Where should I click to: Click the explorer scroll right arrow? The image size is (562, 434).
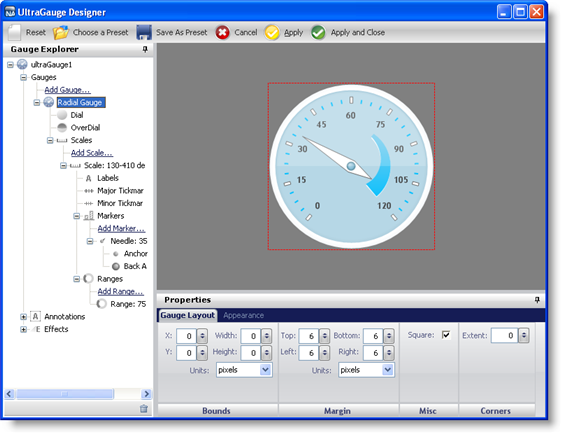(x=146, y=394)
